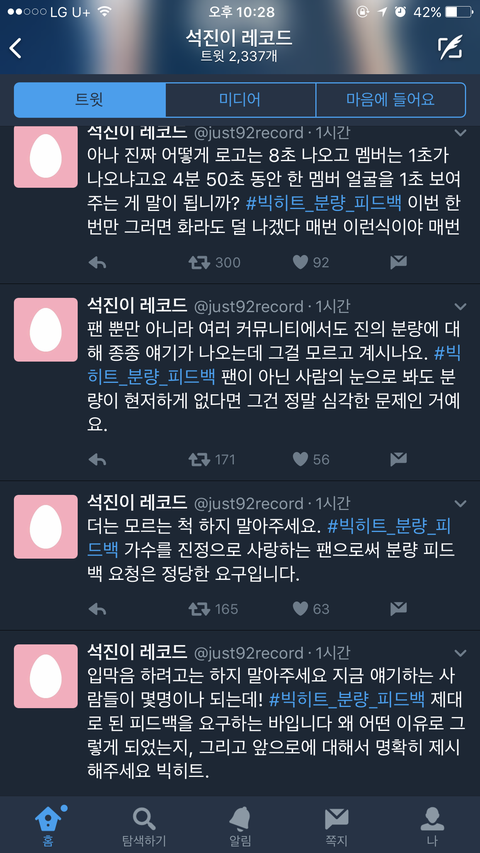Open hashtag #빅히트_분량_피드백 in first tweet
This screenshot has height=853, width=480.
coord(324,202)
